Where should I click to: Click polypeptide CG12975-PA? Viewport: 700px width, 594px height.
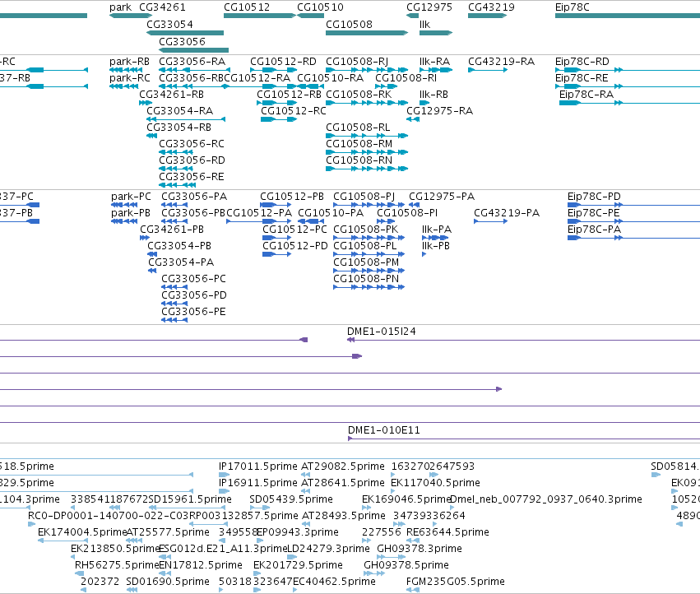(442, 197)
